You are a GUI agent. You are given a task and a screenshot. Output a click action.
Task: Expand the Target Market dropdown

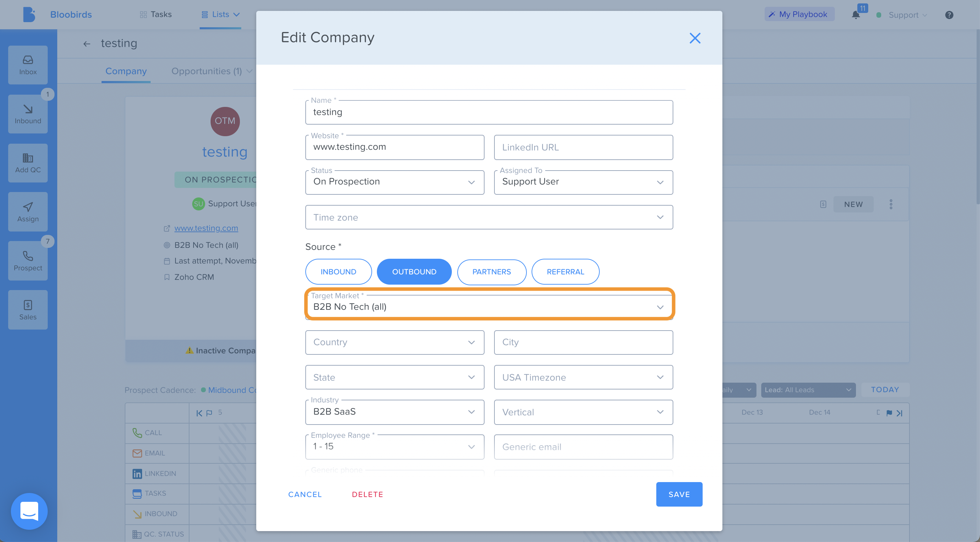(x=489, y=307)
